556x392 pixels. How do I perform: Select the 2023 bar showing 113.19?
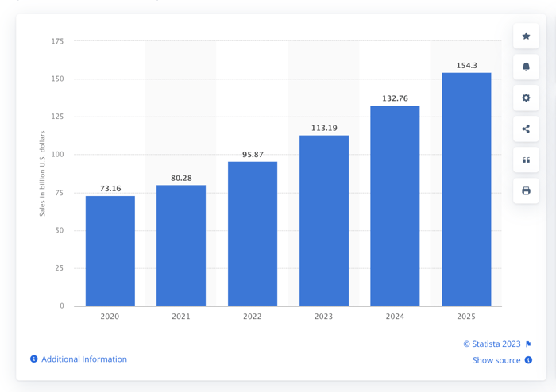pos(324,221)
